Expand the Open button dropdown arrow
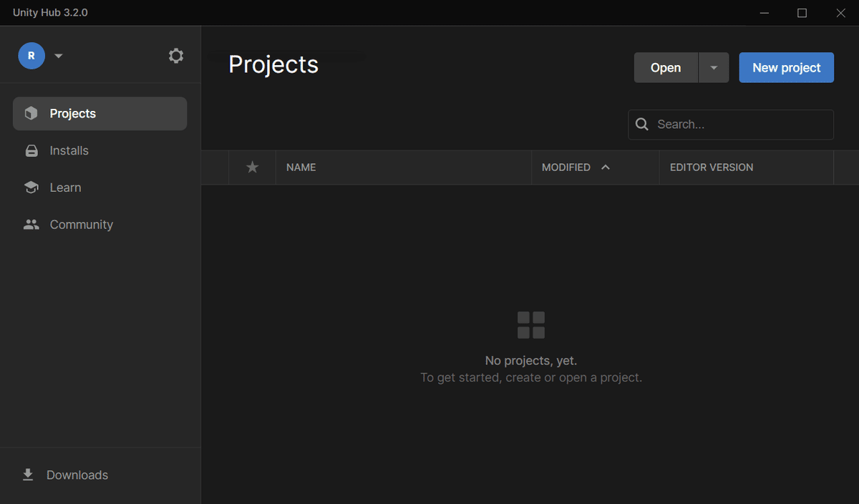This screenshot has width=859, height=504. 714,67
